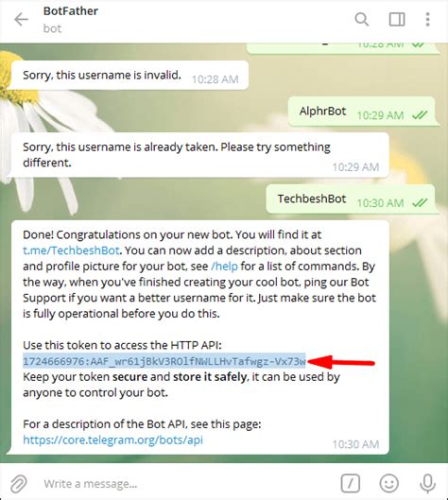Click the username already taken message
Screen dimensions: 448x500
200,155
